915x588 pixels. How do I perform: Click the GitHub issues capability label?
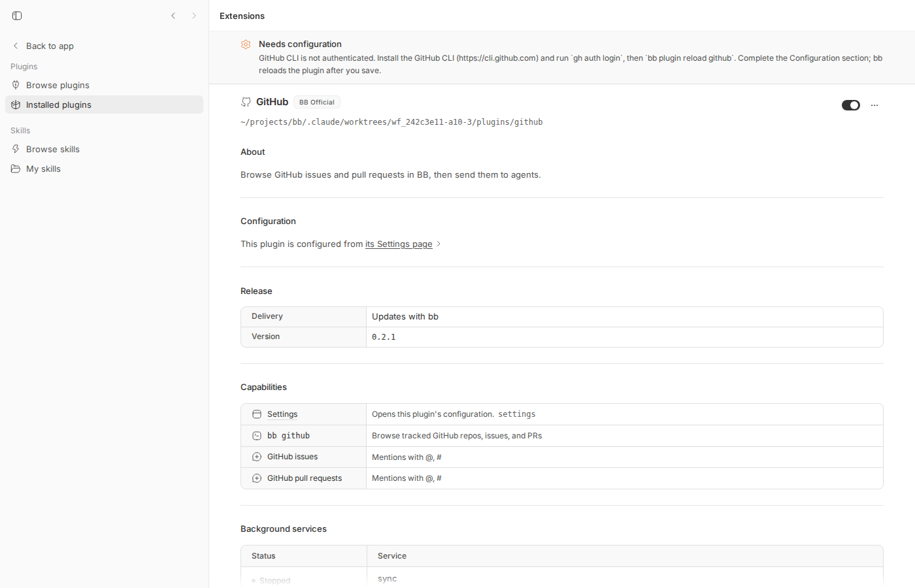tap(292, 457)
